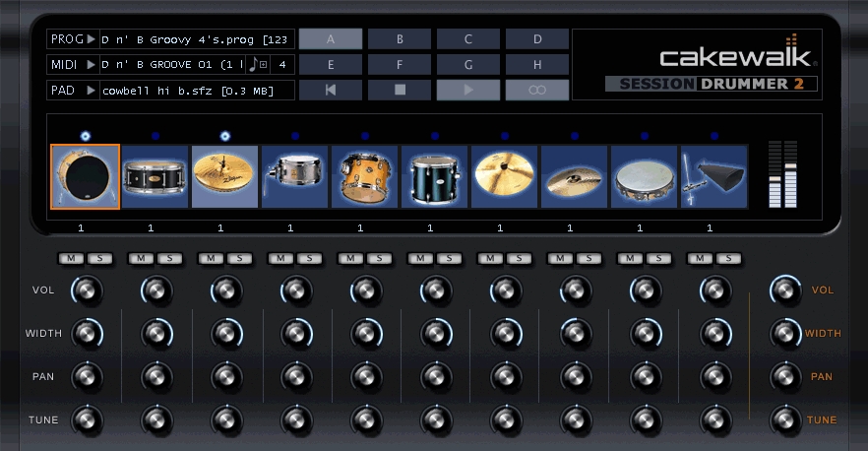868x451 pixels.
Task: Select pattern F
Action: tap(400, 64)
